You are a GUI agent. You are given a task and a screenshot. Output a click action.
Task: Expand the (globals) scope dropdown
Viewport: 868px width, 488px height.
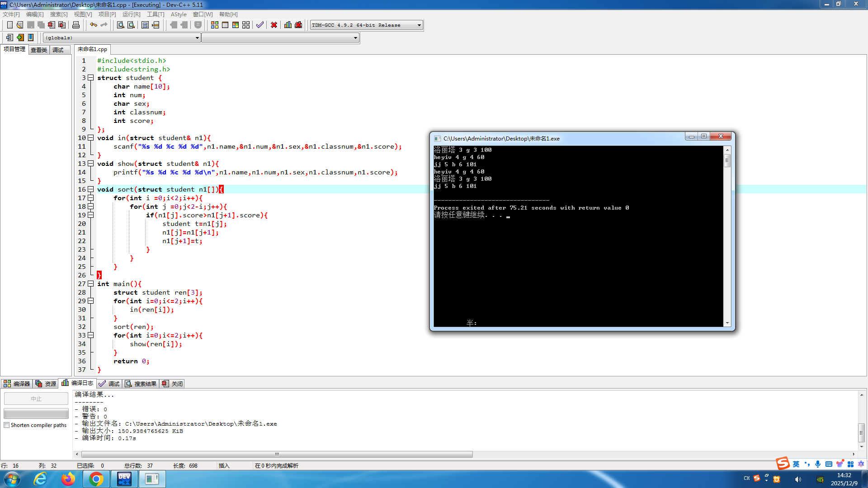(197, 38)
